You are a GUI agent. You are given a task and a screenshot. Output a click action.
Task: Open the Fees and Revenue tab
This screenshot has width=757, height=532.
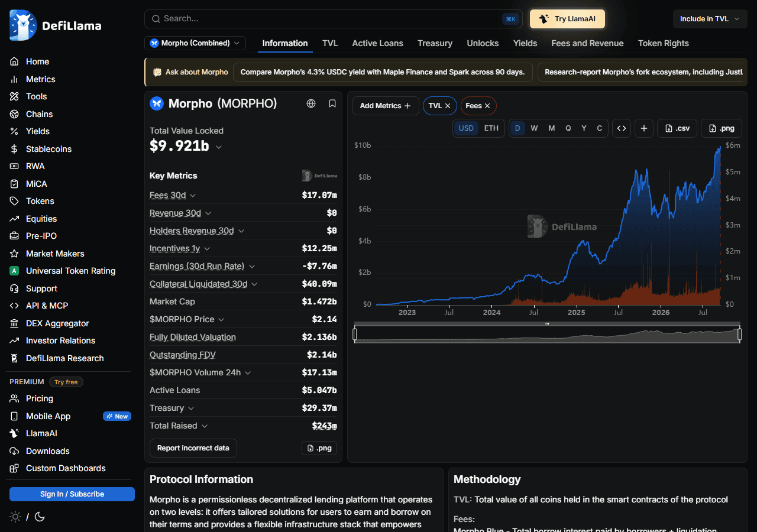(587, 43)
